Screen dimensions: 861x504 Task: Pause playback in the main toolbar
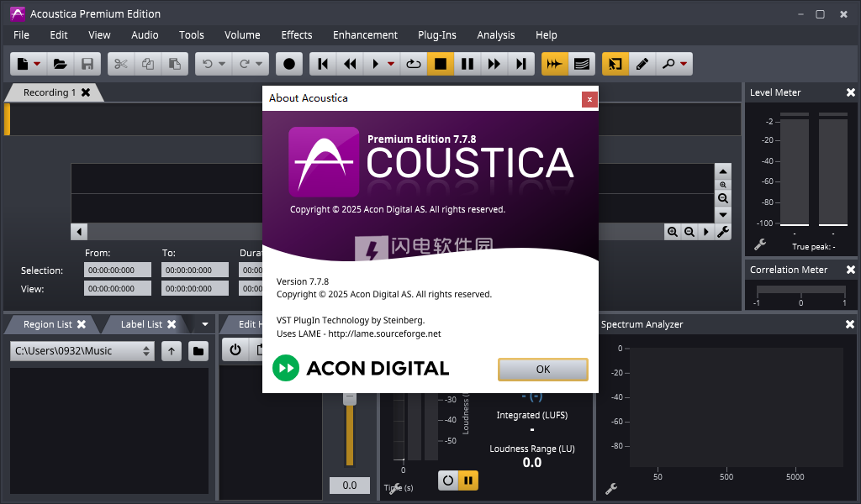pyautogui.click(x=467, y=64)
